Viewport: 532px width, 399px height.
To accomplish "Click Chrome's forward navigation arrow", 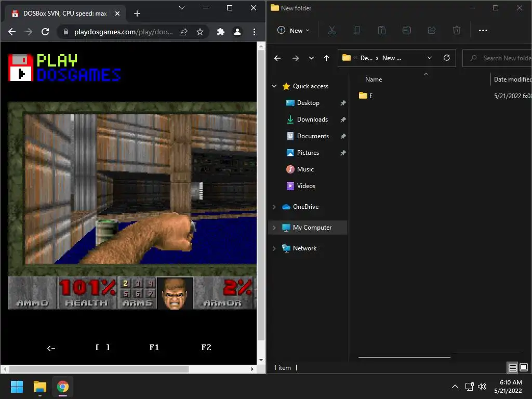I will pos(29,32).
